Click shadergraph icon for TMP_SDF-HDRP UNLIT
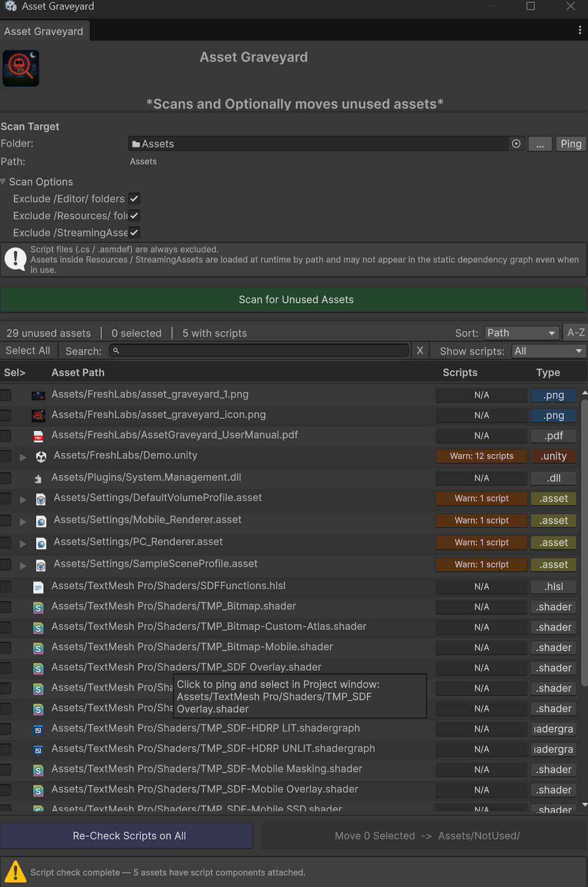This screenshot has width=588, height=887. (38, 750)
